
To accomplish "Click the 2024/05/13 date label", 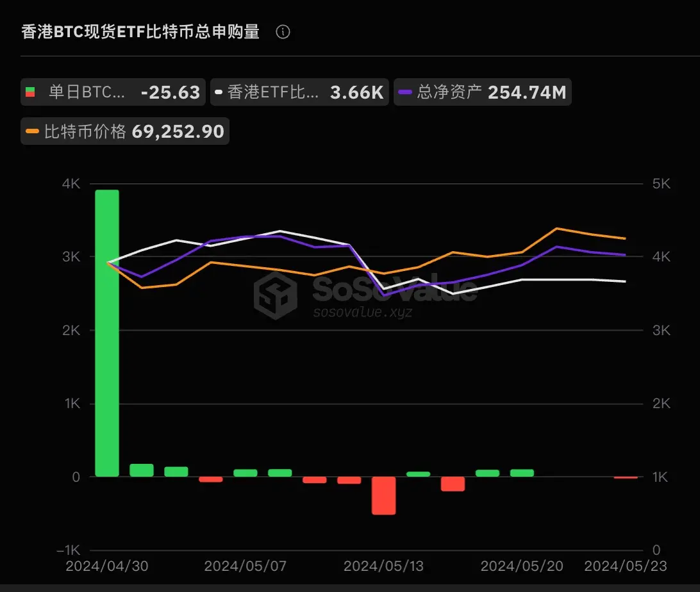I will pyautogui.click(x=383, y=566).
